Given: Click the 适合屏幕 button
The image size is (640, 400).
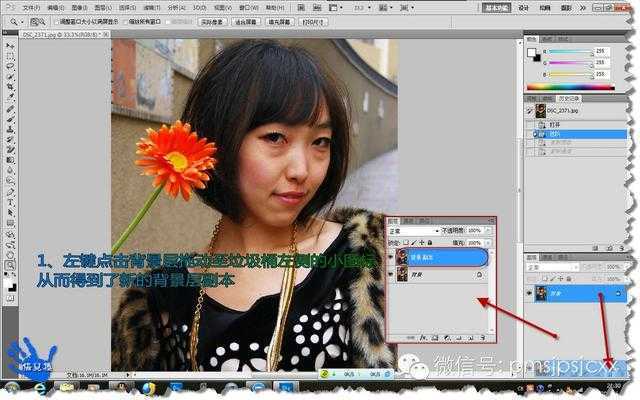Looking at the screenshot, I should tap(246, 22).
